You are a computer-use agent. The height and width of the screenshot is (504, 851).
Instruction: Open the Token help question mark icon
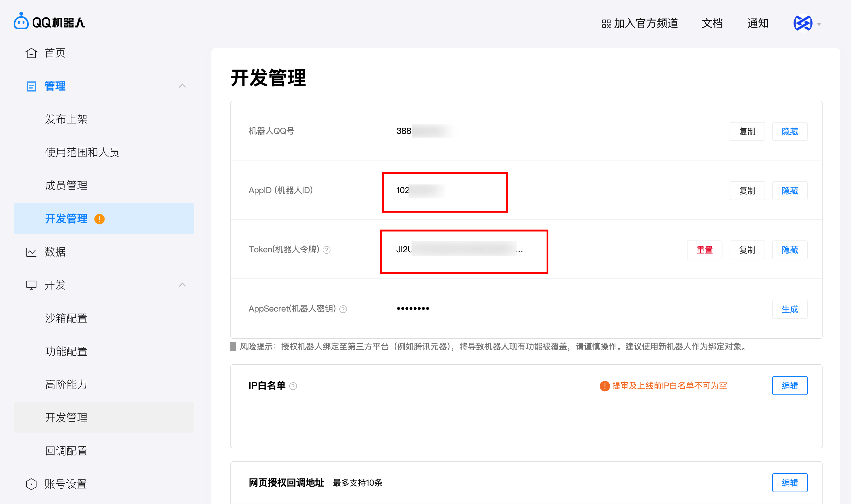[327, 250]
